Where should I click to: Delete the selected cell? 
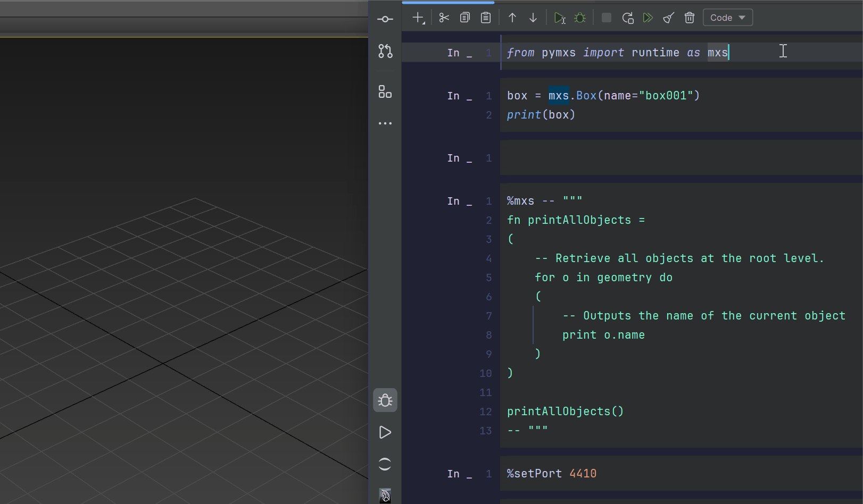coord(690,18)
